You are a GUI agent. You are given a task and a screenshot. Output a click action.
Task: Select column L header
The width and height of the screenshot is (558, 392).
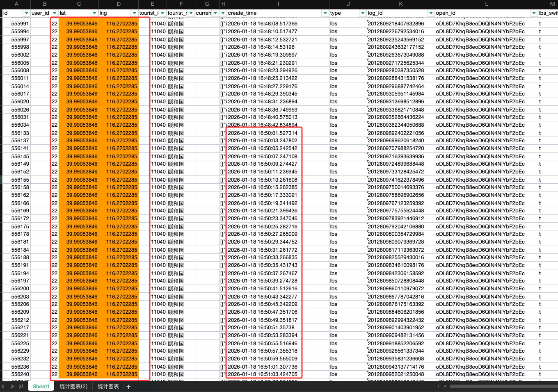click(487, 4)
